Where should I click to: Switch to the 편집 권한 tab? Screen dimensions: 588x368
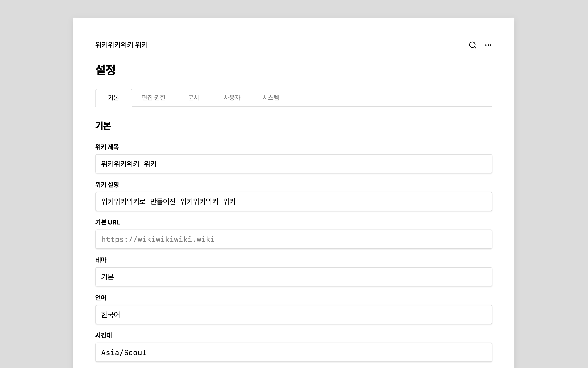tap(153, 98)
